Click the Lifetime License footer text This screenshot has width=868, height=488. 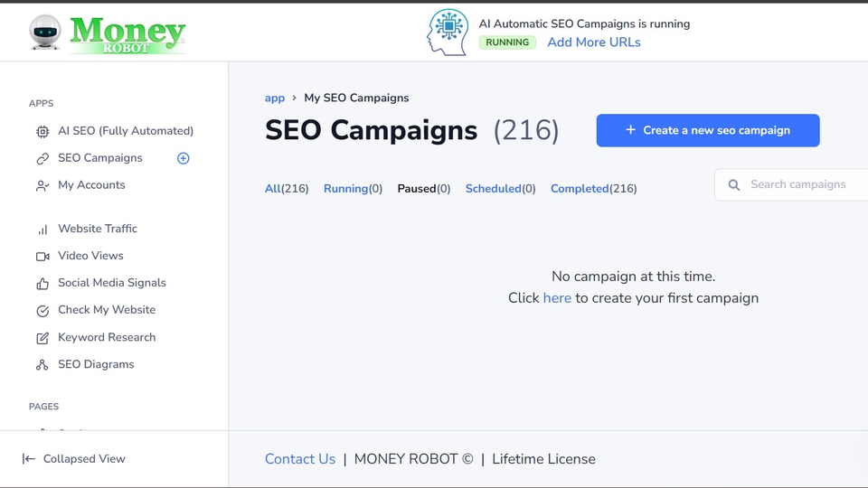[543, 459]
